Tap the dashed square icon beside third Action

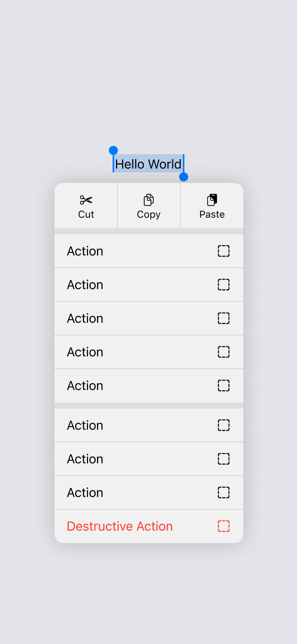coord(224,318)
